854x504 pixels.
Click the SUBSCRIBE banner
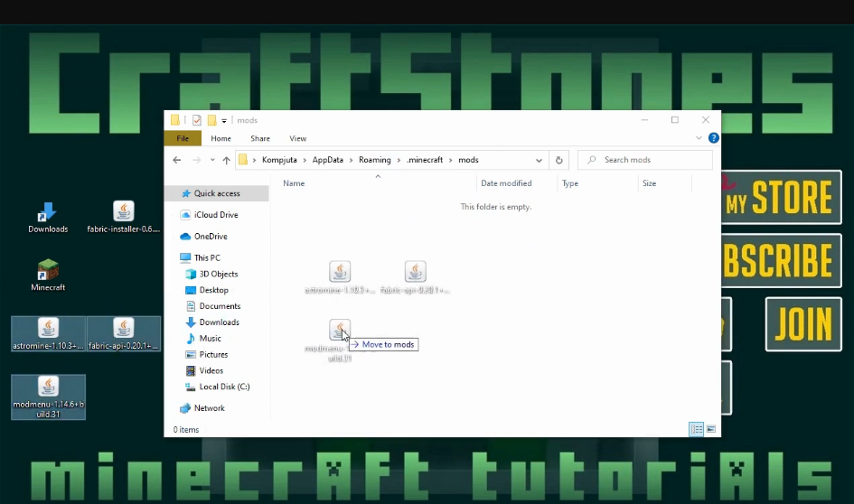[x=782, y=261]
